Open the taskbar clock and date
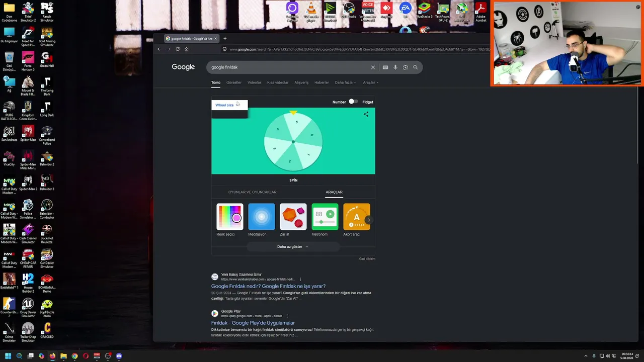This screenshot has height=362, width=644. click(x=627, y=356)
